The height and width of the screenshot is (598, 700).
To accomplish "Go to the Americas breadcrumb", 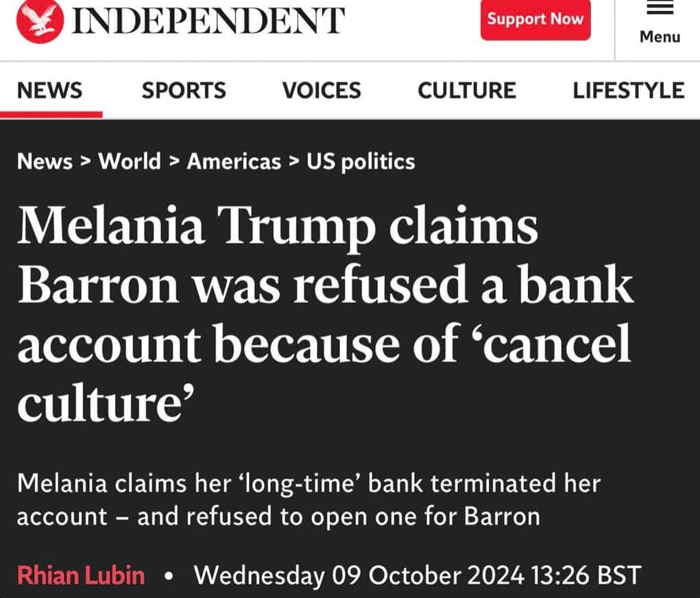I will tap(234, 162).
